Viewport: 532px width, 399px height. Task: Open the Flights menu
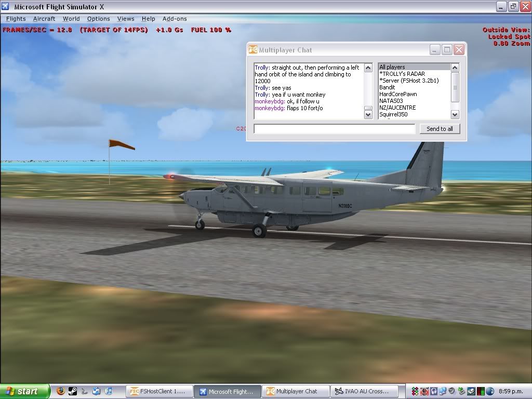click(16, 19)
